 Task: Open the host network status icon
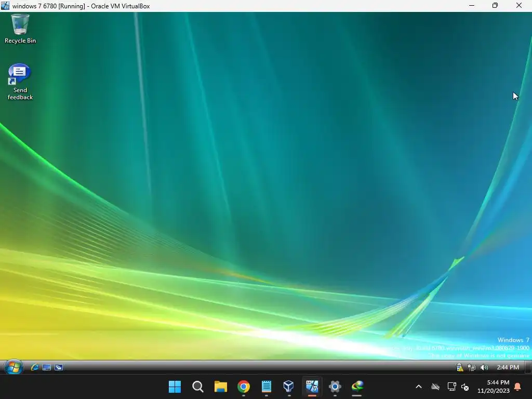[451, 387]
